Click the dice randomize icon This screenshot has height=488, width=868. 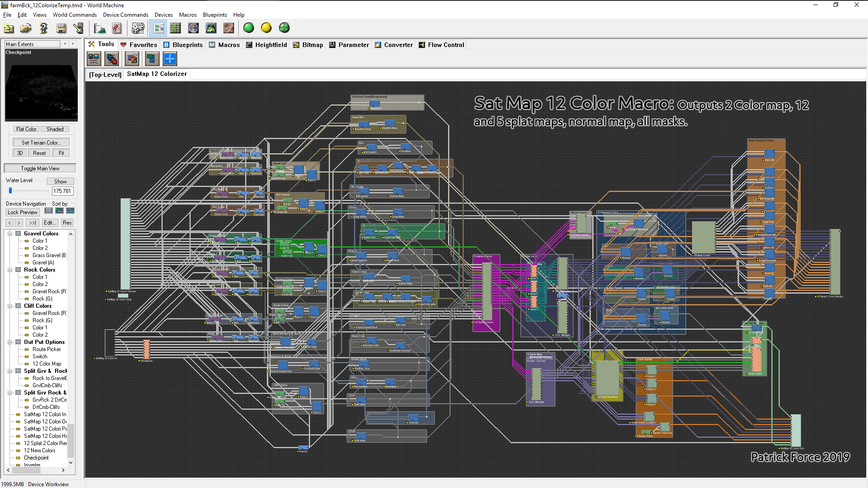pos(137,28)
